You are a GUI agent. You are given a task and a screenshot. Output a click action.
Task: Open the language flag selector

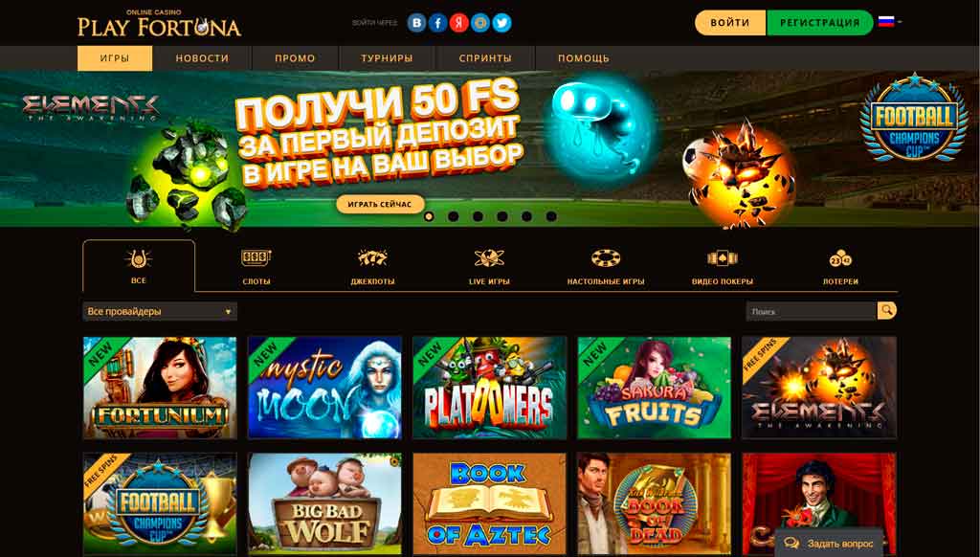(x=890, y=22)
